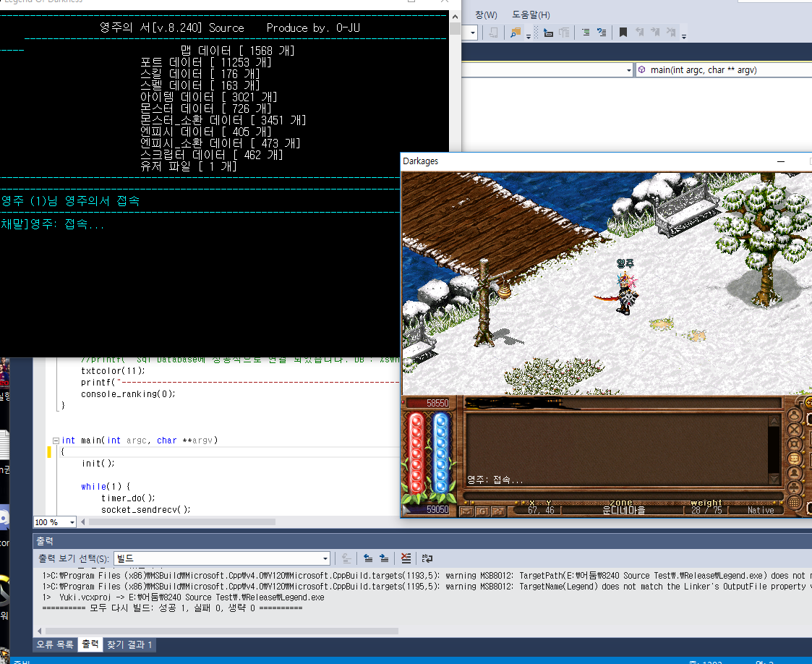Click the G guild icon in Darkages
Viewport: 812px width, 664px height.
(x=482, y=511)
